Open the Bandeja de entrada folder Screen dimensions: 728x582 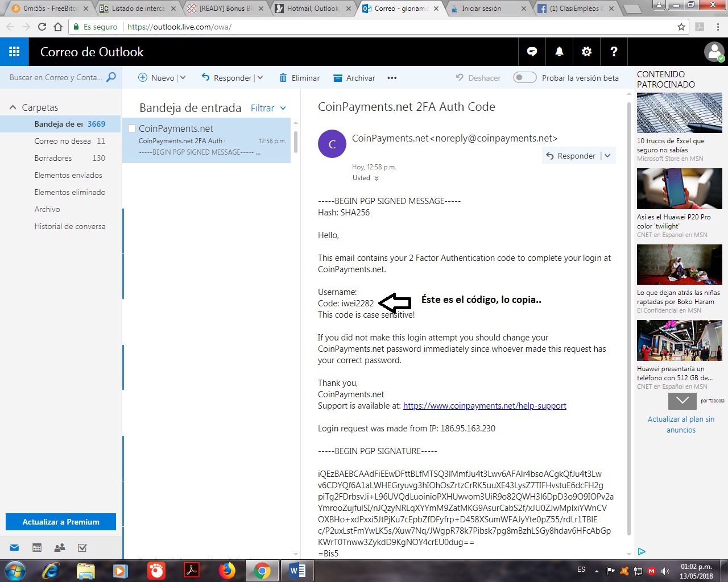pos(61,124)
